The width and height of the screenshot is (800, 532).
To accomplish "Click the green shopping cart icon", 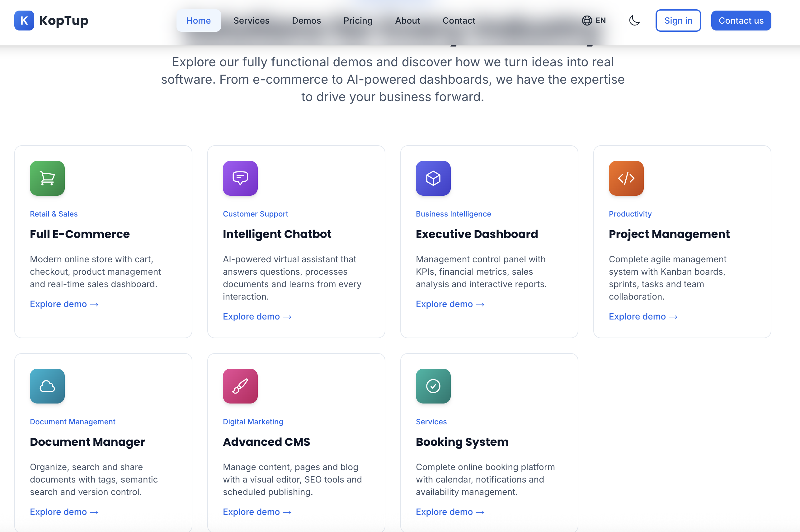I will click(x=47, y=178).
